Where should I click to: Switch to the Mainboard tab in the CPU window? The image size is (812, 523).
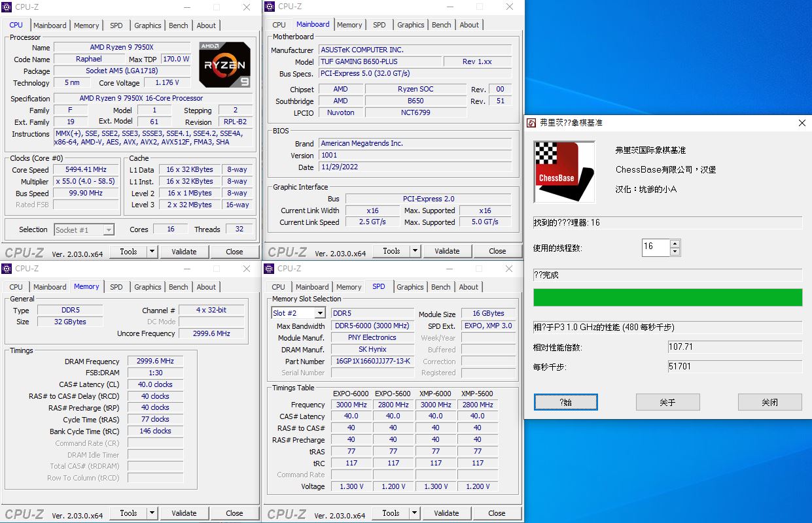pyautogui.click(x=50, y=25)
